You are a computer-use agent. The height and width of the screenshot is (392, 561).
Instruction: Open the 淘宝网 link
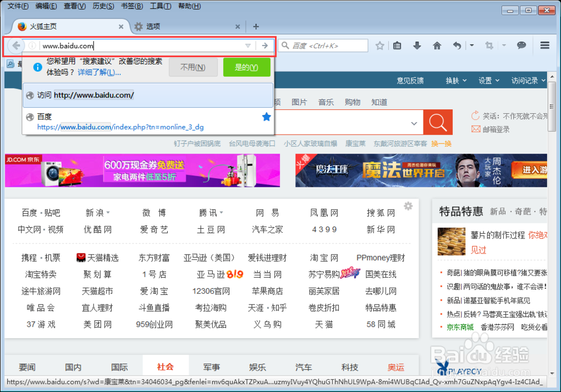tap(324, 258)
